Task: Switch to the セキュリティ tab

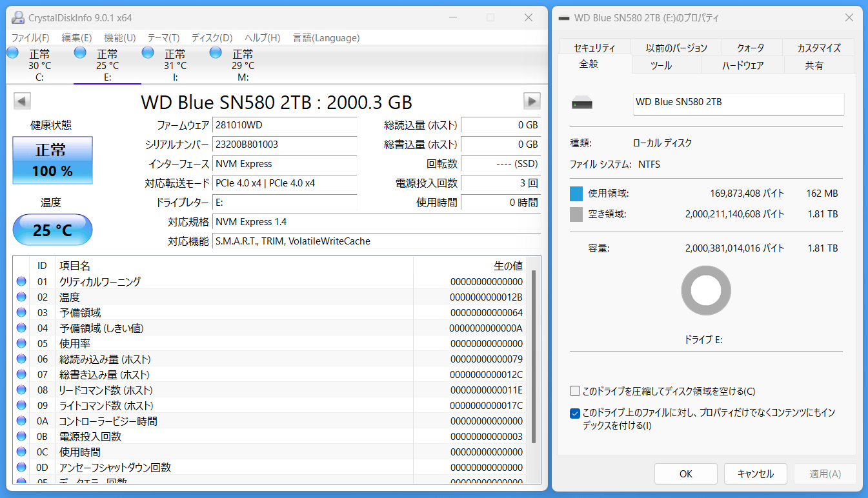Action: click(x=594, y=48)
